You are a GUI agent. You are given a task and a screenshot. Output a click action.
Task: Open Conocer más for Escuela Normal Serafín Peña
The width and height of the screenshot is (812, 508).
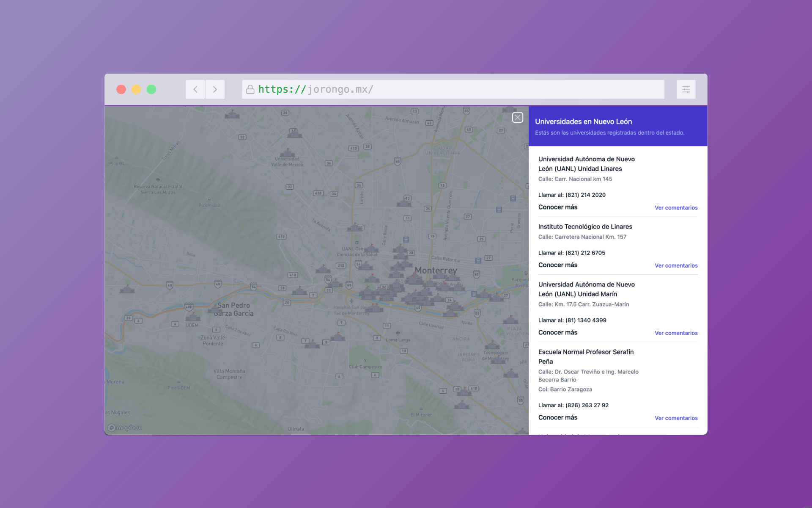pos(557,417)
